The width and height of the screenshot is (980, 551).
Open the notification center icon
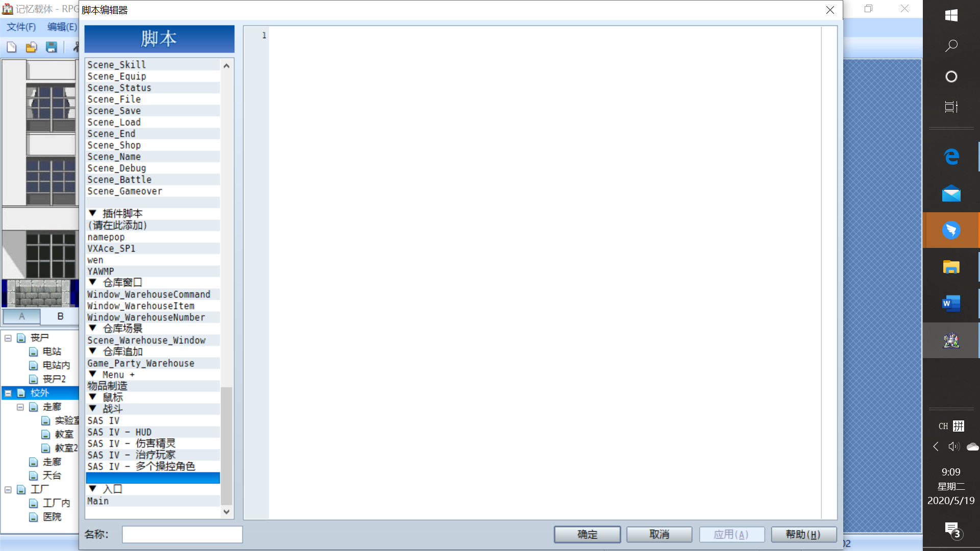click(952, 530)
